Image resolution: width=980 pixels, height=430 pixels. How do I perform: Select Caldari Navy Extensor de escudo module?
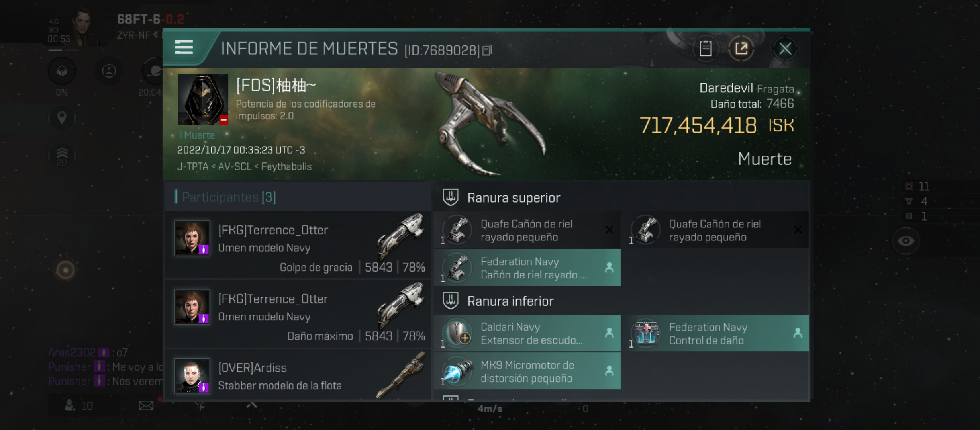coord(527,333)
